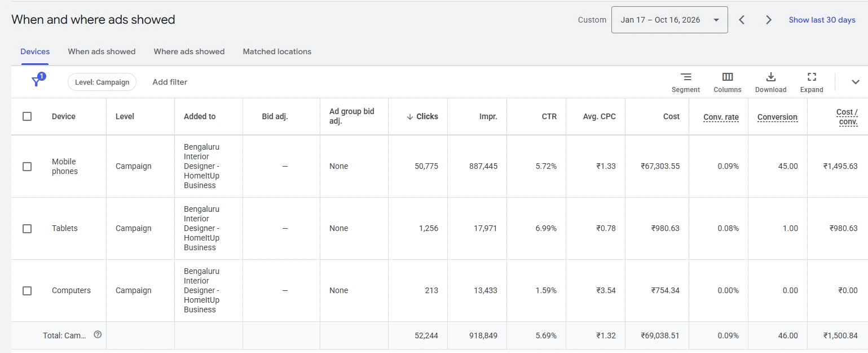Click the Conversions column header
The image size is (868, 353).
pyautogui.click(x=777, y=117)
